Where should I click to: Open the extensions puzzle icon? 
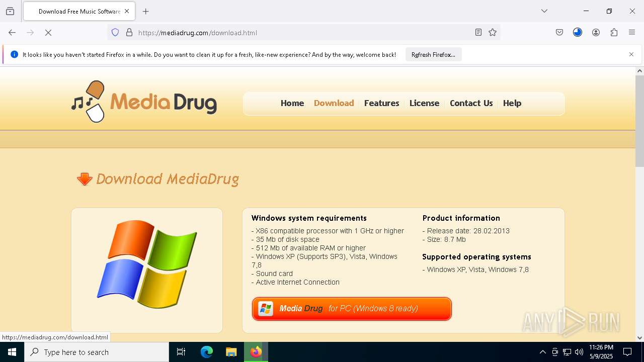coord(614,32)
